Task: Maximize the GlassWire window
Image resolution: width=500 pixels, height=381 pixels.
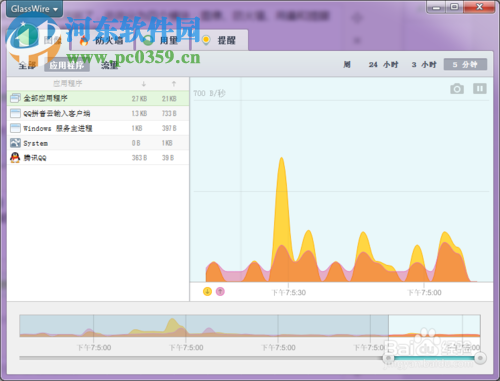Action: point(455,7)
